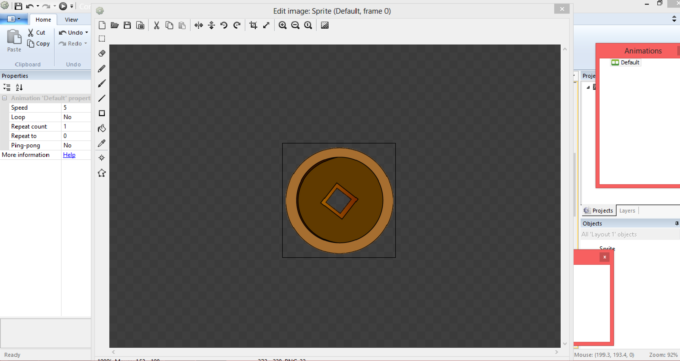Switch to the Projects tab
This screenshot has height=361, width=680.
click(x=598, y=210)
